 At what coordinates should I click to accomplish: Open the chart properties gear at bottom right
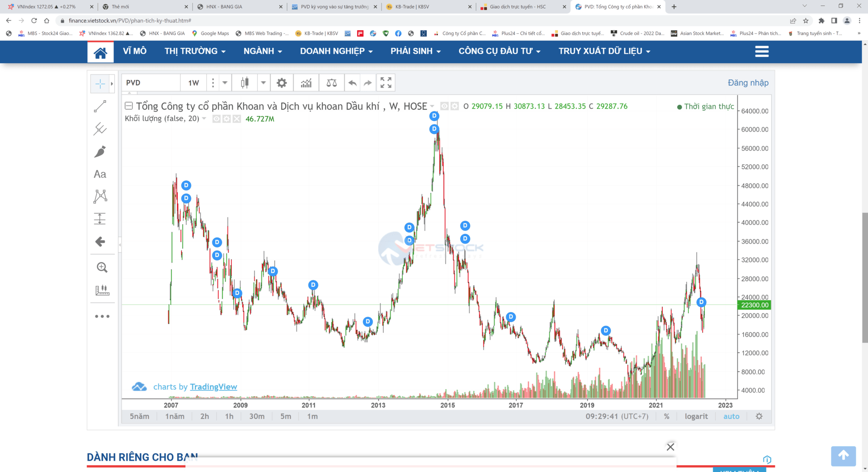tap(759, 416)
